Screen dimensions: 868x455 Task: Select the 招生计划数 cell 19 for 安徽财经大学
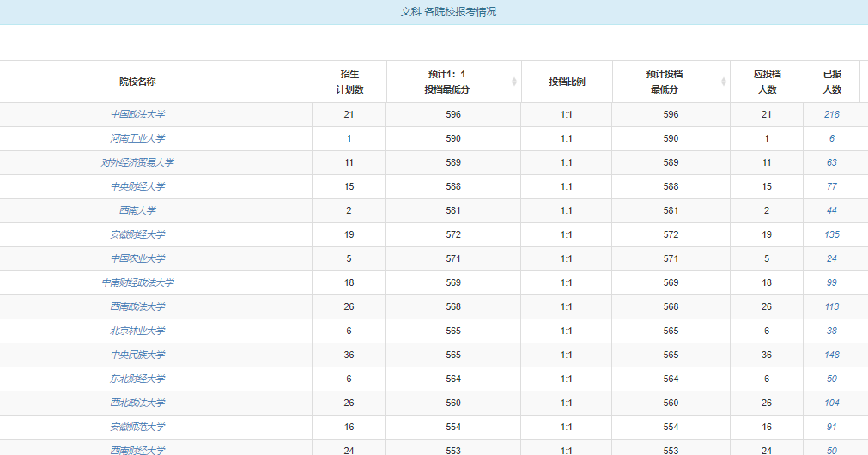pos(349,234)
